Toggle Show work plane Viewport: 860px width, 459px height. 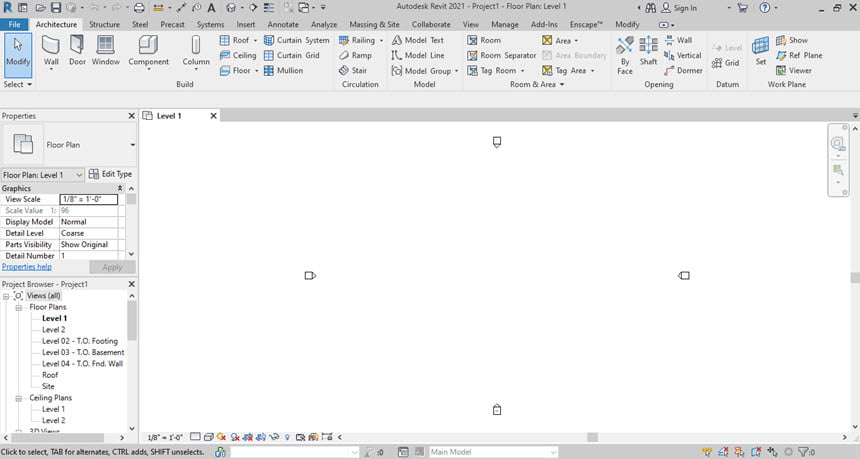pos(791,40)
